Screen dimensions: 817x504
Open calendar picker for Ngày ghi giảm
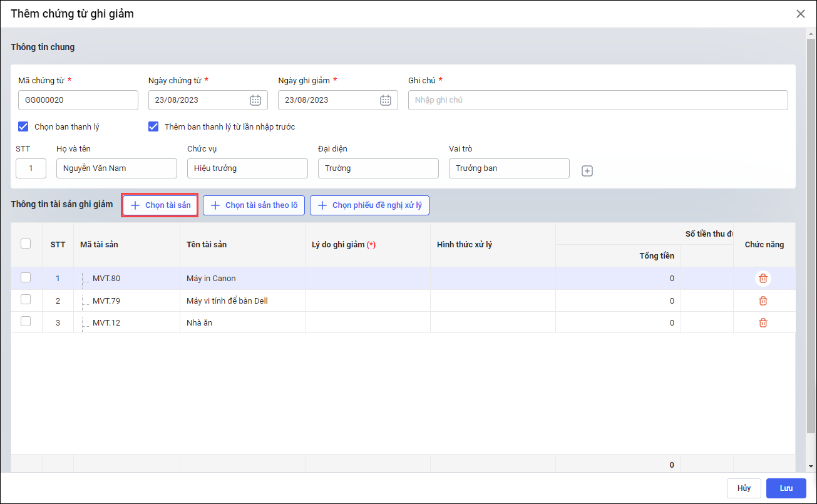point(386,100)
